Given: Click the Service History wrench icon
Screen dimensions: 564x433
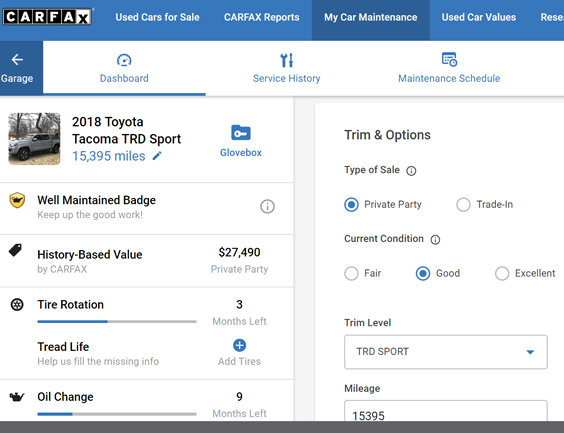Looking at the screenshot, I should tap(287, 60).
